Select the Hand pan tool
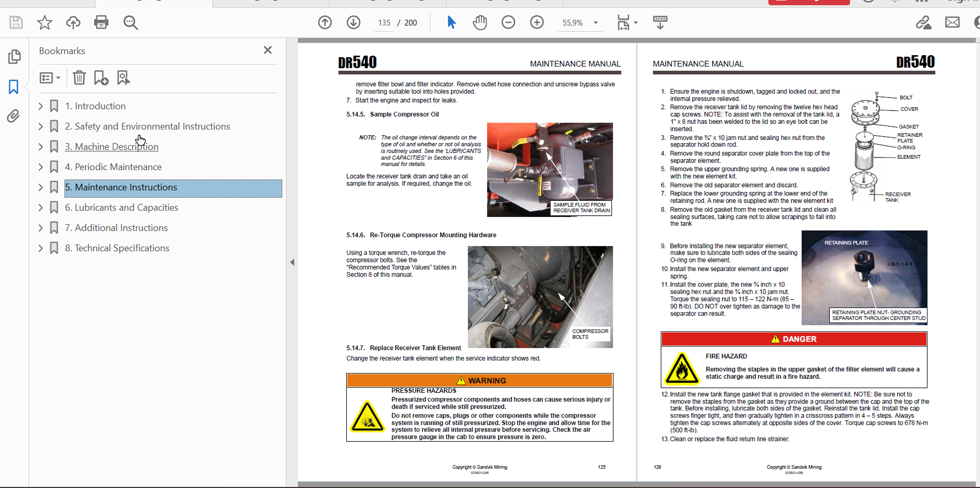 pos(480,22)
